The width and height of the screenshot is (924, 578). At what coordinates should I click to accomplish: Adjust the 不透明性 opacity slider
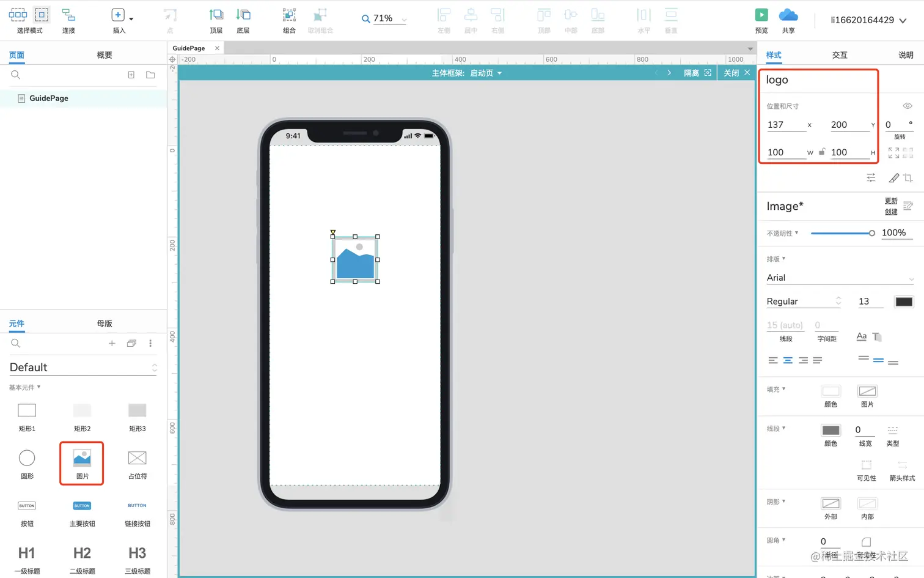pyautogui.click(x=843, y=233)
